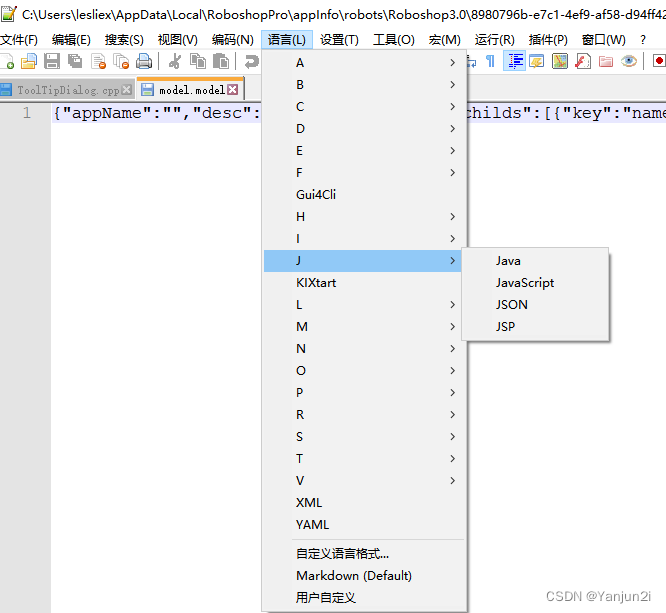
Task: Open the 文件(F) menu
Action: click(19, 40)
